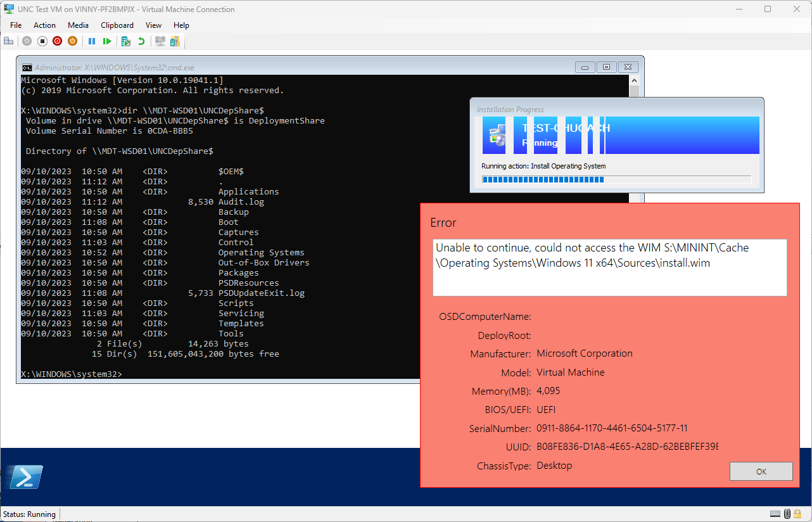Resume the VM with the green play icon

tap(108, 41)
